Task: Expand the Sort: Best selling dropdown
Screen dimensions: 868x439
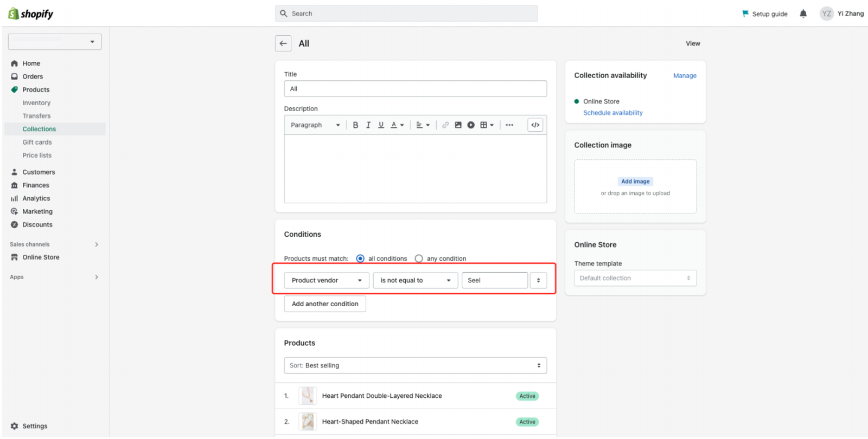Action: (415, 365)
